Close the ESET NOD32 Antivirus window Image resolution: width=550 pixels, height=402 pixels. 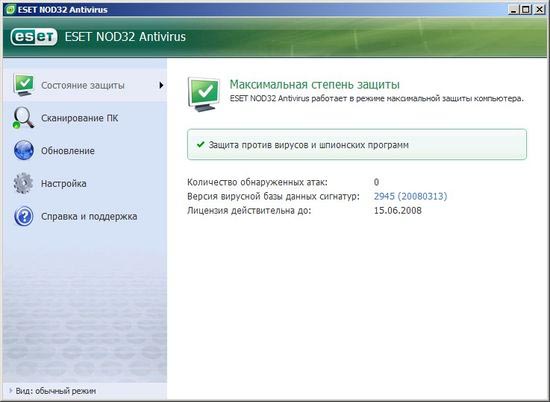tap(538, 9)
